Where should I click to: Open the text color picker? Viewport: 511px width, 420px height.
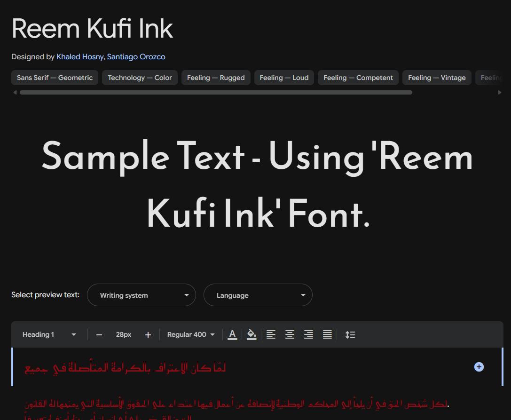(232, 334)
